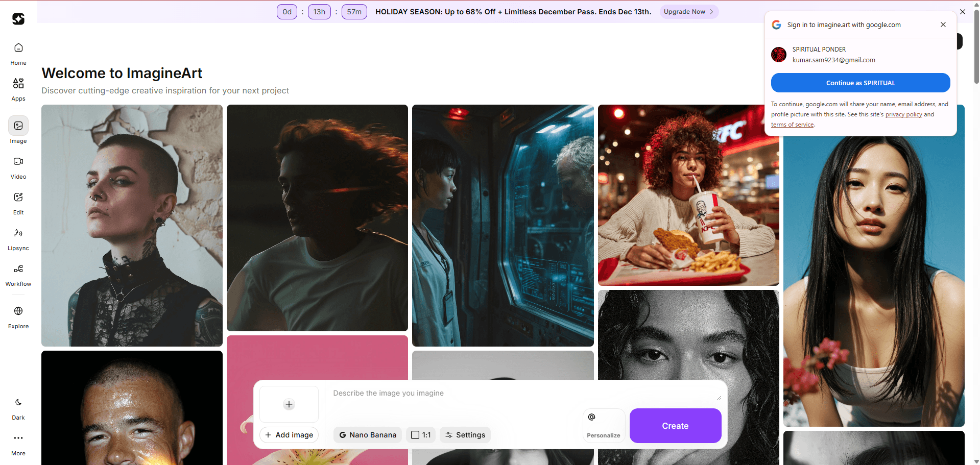980x465 pixels.
Task: Click the purple Create button
Action: 675,425
